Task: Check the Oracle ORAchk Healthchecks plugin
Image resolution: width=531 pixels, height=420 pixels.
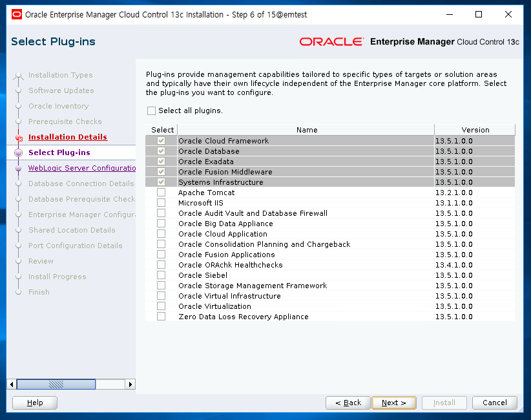Action: [x=162, y=265]
